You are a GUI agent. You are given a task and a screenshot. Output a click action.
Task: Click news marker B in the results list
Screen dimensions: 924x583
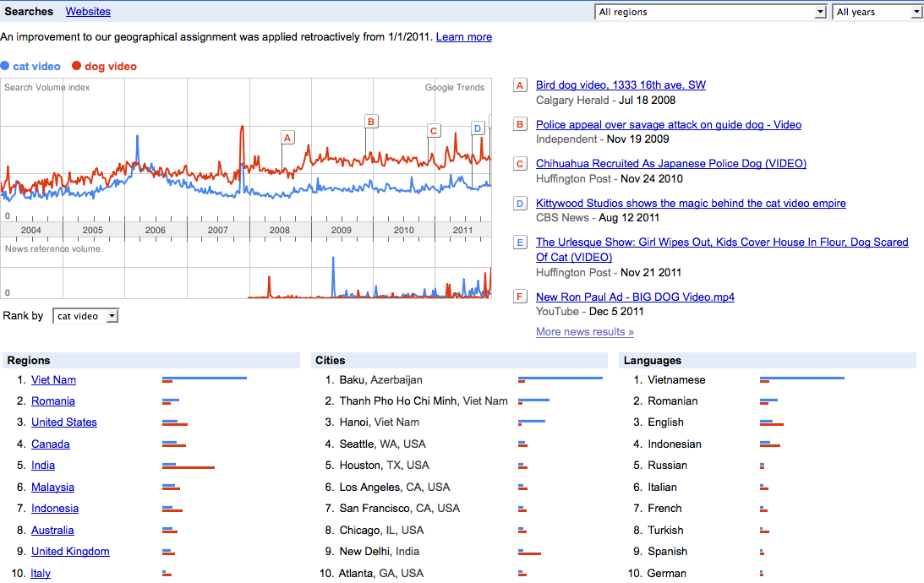click(520, 125)
